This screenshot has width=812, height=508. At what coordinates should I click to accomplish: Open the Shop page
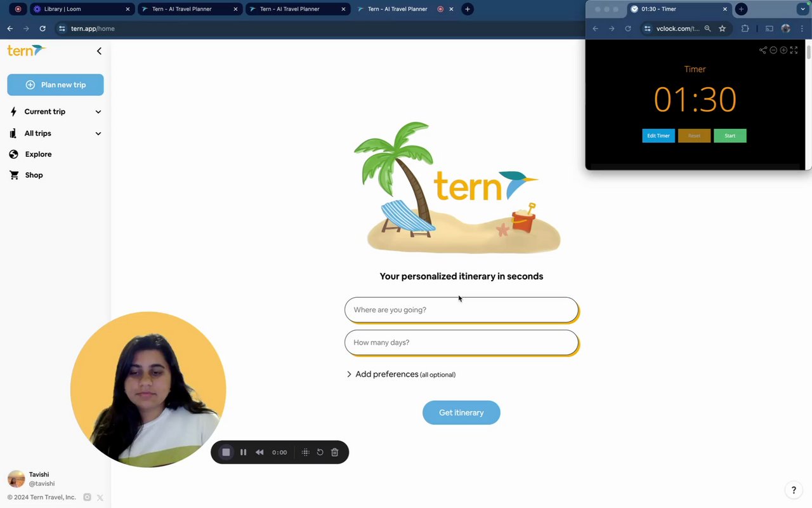(34, 175)
